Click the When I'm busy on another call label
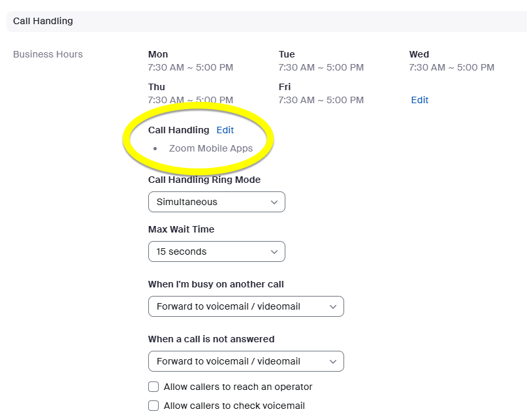The image size is (527, 420). coord(216,284)
